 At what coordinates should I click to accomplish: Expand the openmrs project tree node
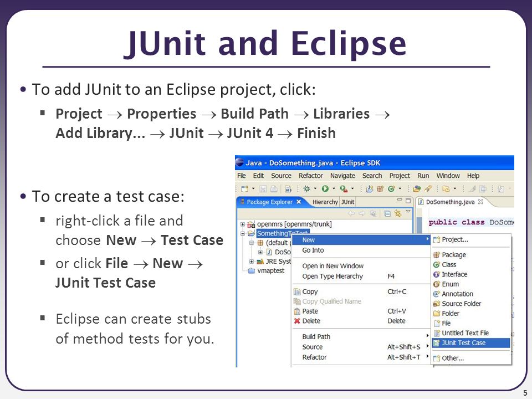[243, 224]
